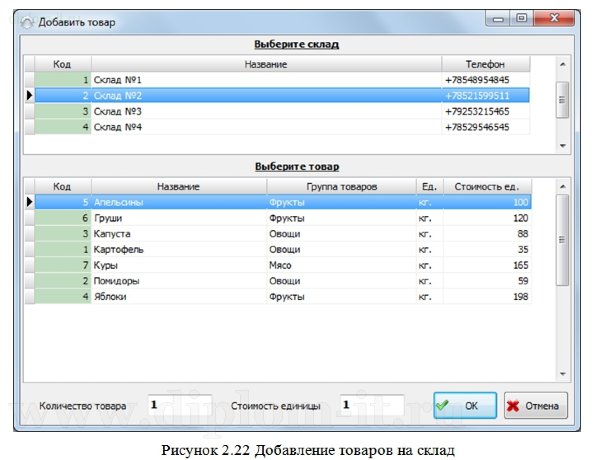The height and width of the screenshot is (460, 605).
Task: Click the row indicator for Склад №2
Action: pyautogui.click(x=29, y=95)
